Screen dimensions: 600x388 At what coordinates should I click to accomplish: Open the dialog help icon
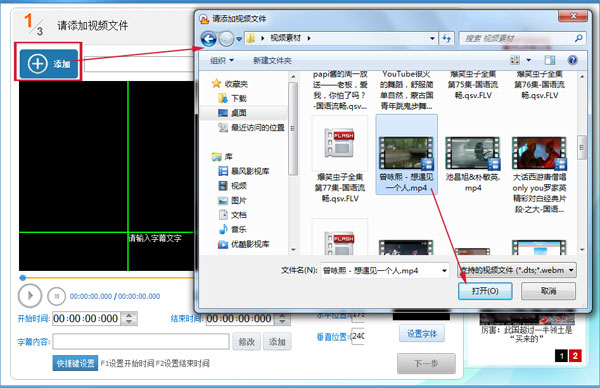tap(572, 60)
